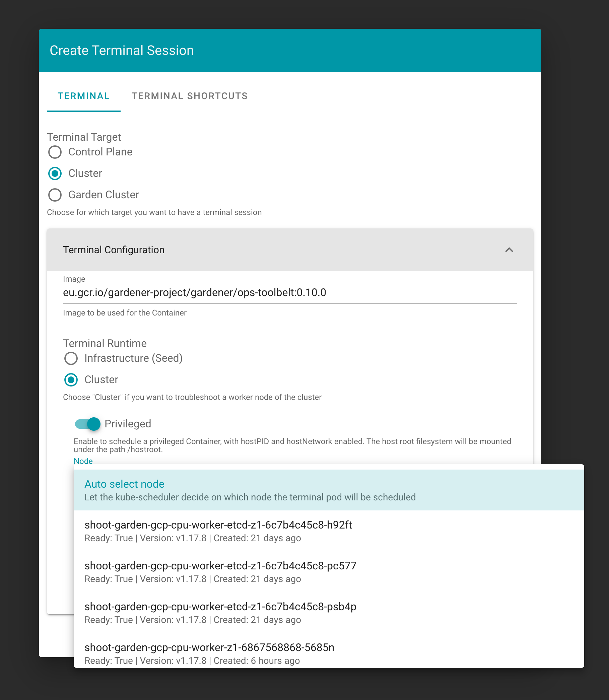The image size is (609, 700).
Task: Choose Infrastructure (Seed) terminal runtime
Action: click(x=71, y=358)
